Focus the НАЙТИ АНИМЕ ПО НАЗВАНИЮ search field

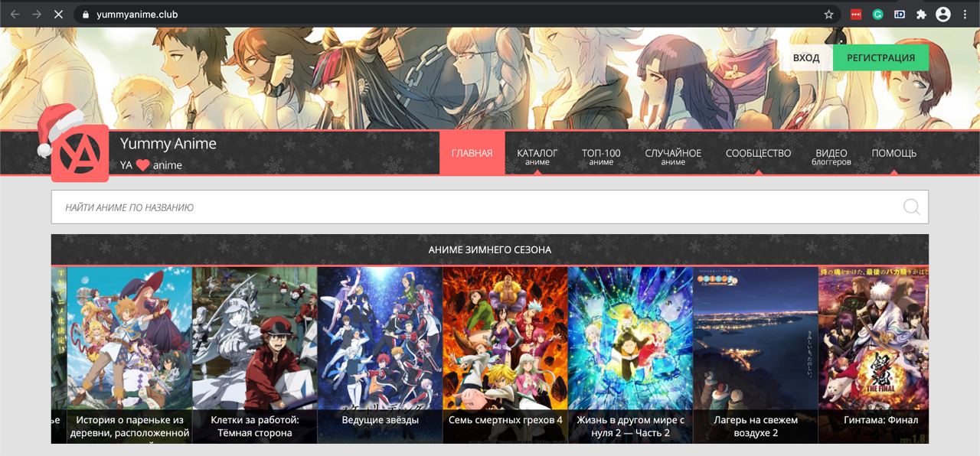pyautogui.click(x=490, y=207)
